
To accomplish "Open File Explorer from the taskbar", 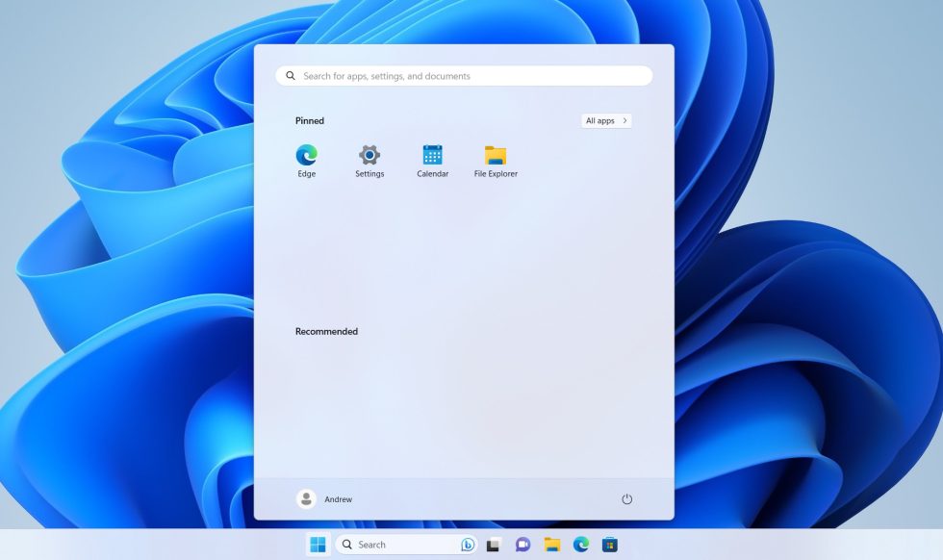I will (x=549, y=544).
